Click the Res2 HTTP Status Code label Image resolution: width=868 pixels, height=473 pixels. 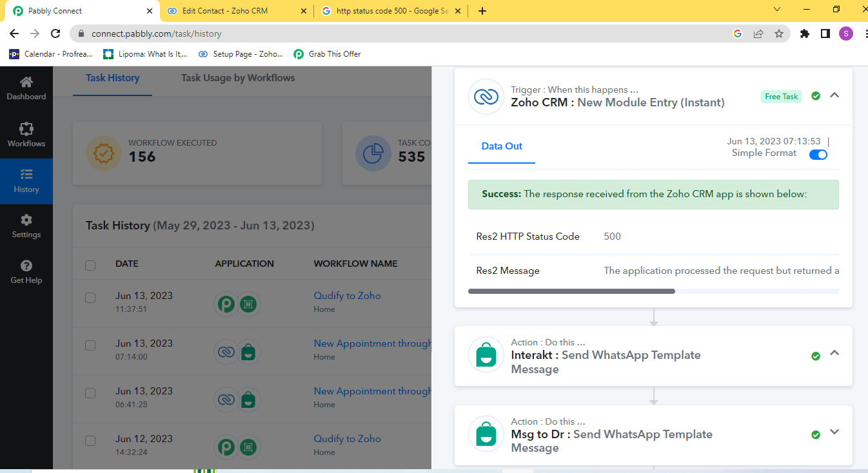pyautogui.click(x=528, y=236)
